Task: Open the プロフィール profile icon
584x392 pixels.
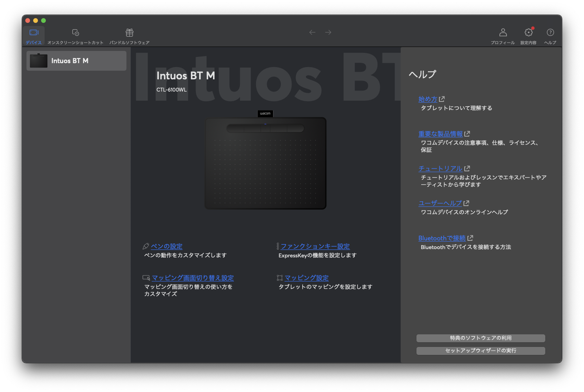Action: click(x=503, y=32)
